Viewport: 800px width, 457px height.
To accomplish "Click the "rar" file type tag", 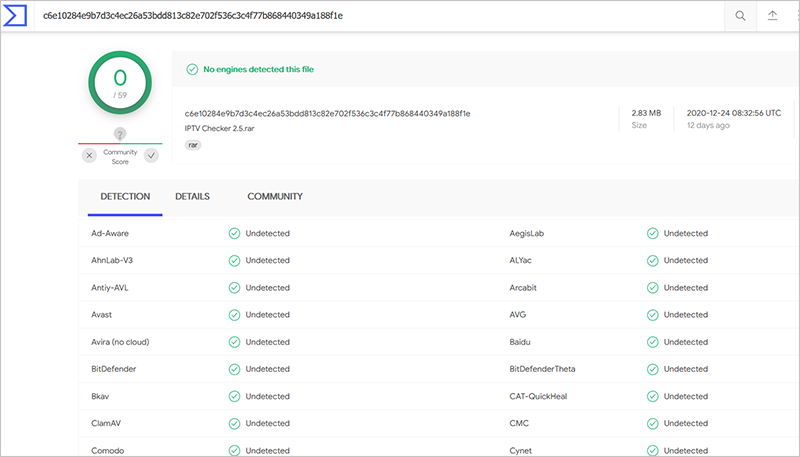I will coord(194,145).
